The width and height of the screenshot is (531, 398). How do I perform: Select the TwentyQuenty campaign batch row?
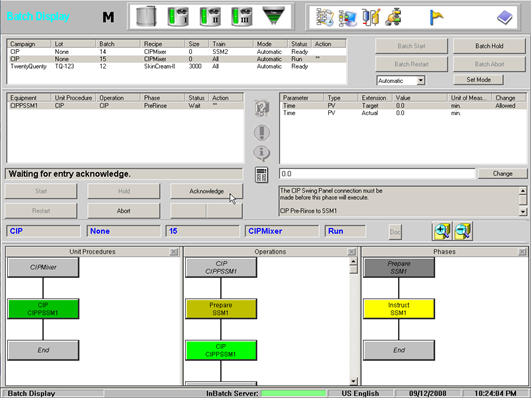coord(176,66)
